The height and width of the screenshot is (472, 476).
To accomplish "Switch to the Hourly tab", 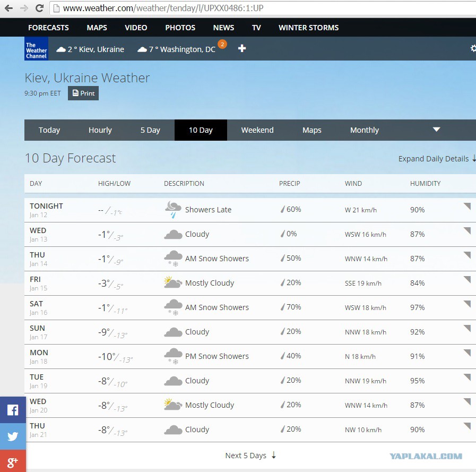I will pos(100,130).
